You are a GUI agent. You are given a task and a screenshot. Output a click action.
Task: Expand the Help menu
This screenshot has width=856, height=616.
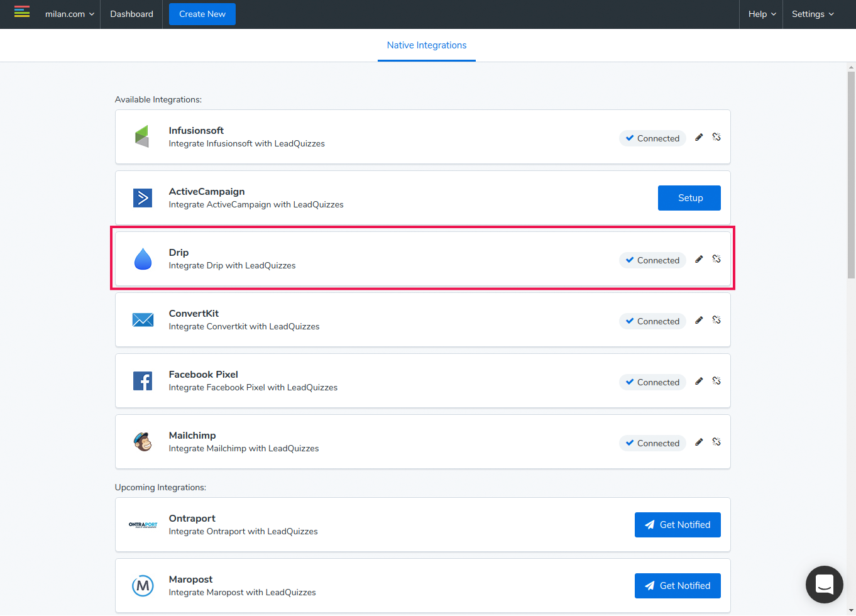point(762,14)
